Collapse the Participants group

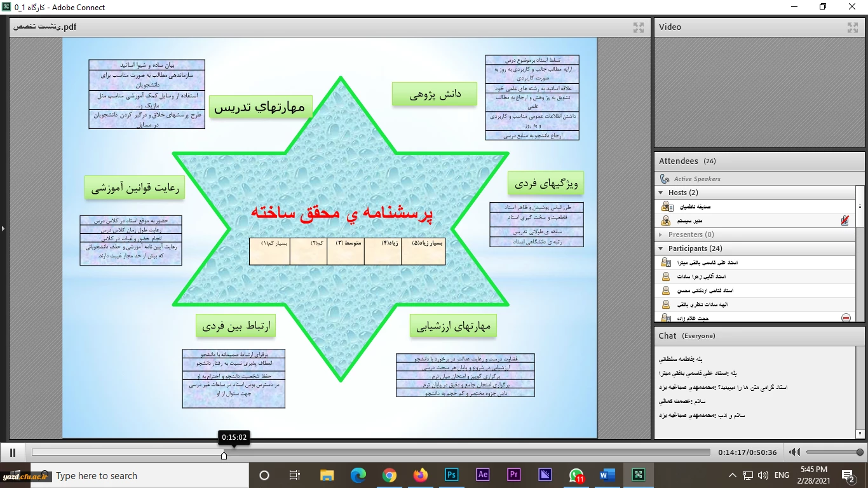661,248
